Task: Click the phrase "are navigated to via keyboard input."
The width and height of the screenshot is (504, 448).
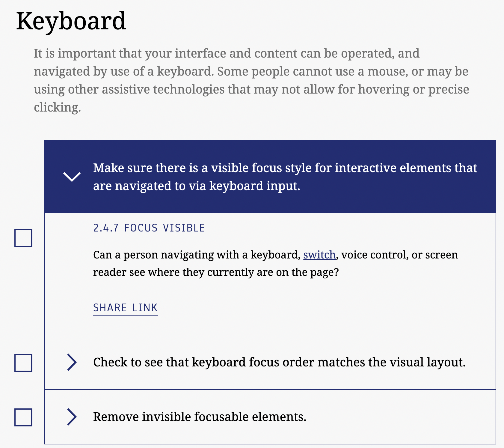Action: [196, 186]
